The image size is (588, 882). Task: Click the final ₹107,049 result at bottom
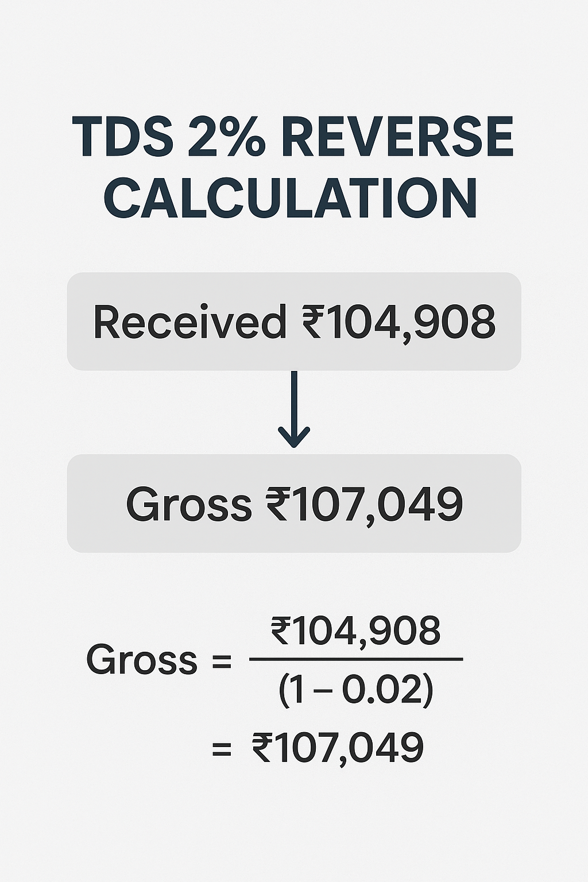point(338,748)
